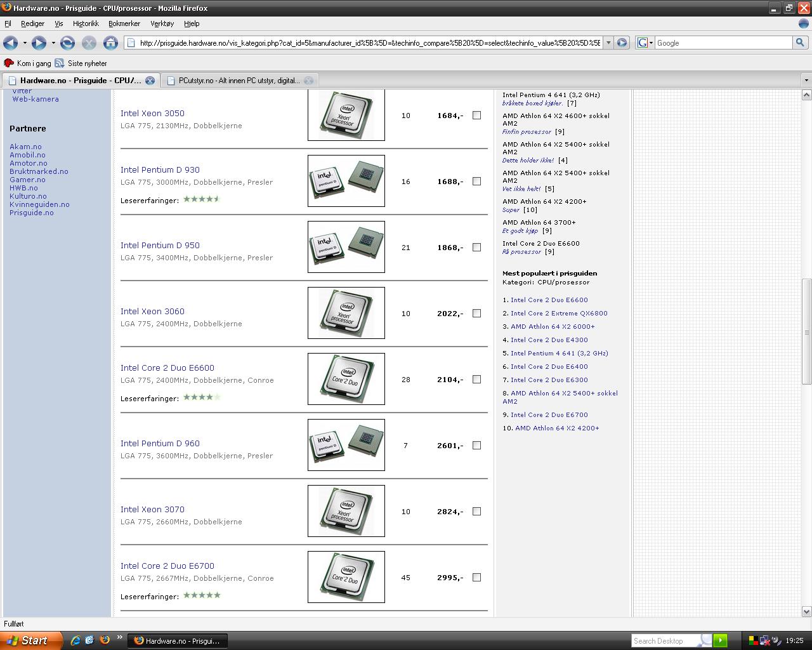Close the PCutstyr.no tab with its X
The image size is (812, 650).
coord(308,81)
